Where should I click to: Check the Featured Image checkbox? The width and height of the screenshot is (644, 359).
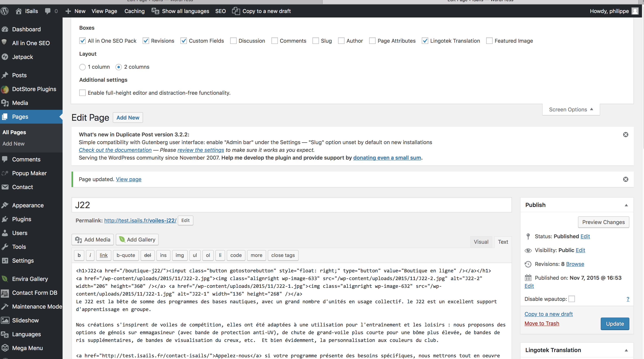click(x=489, y=41)
